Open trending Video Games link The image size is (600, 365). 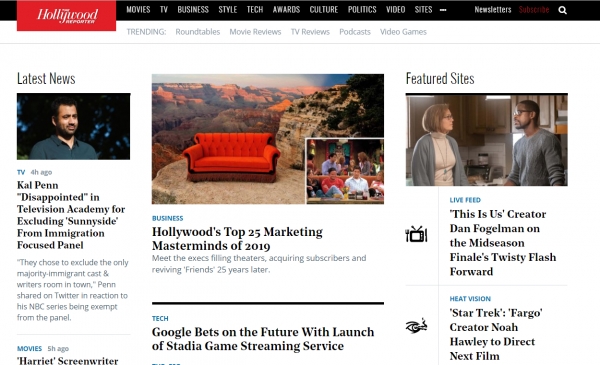403,32
